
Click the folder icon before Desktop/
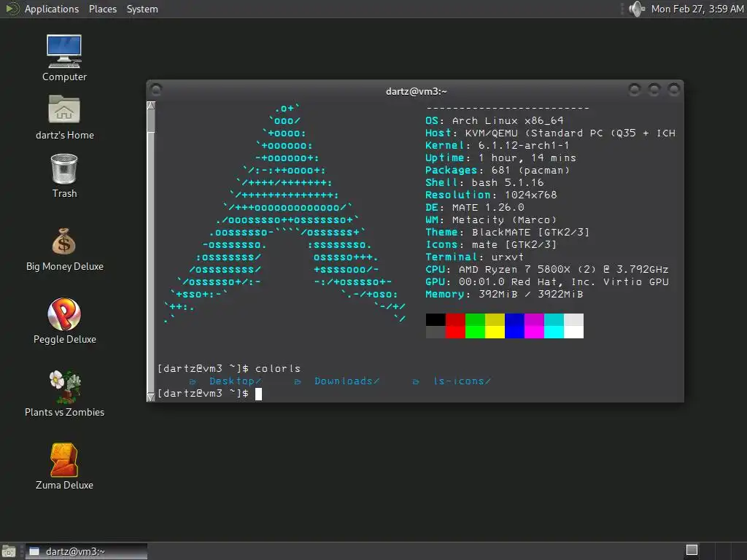click(x=193, y=381)
